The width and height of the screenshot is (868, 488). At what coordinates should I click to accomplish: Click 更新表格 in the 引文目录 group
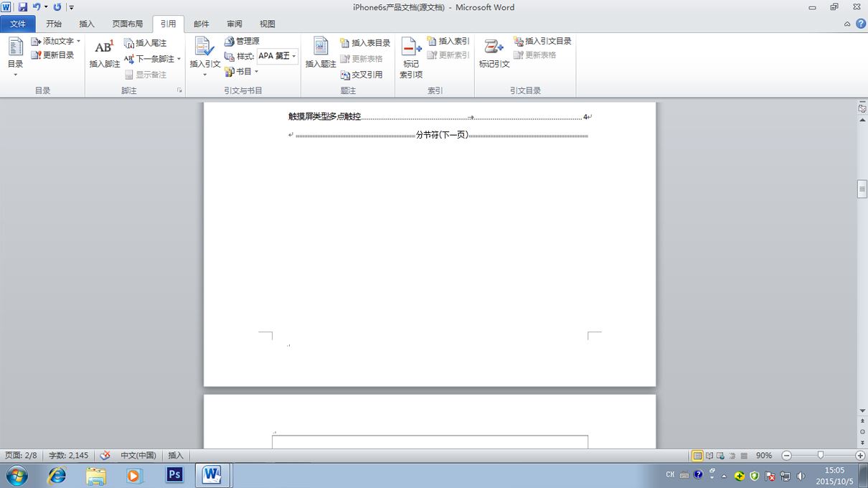point(535,55)
